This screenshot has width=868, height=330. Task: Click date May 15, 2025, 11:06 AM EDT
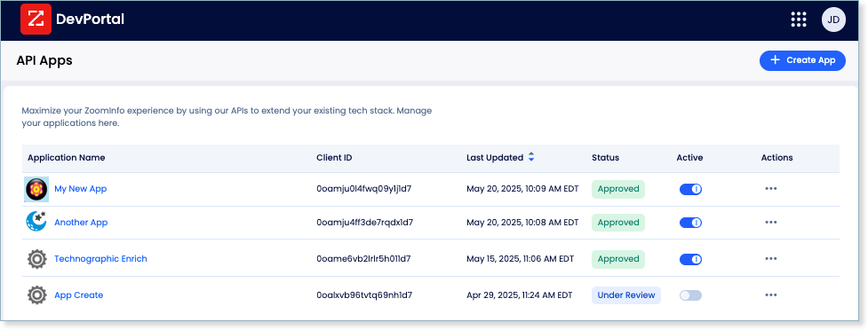[x=521, y=259]
